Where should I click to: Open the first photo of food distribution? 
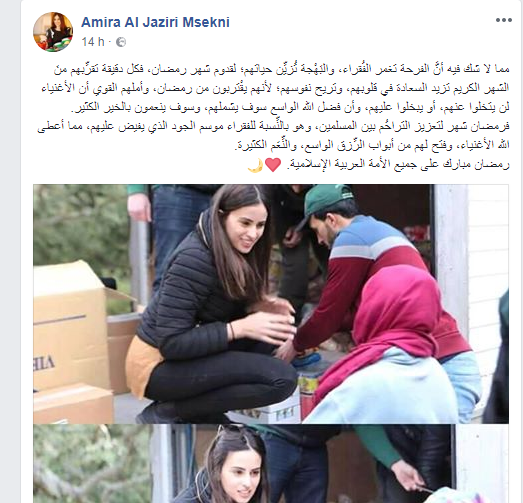(x=271, y=304)
